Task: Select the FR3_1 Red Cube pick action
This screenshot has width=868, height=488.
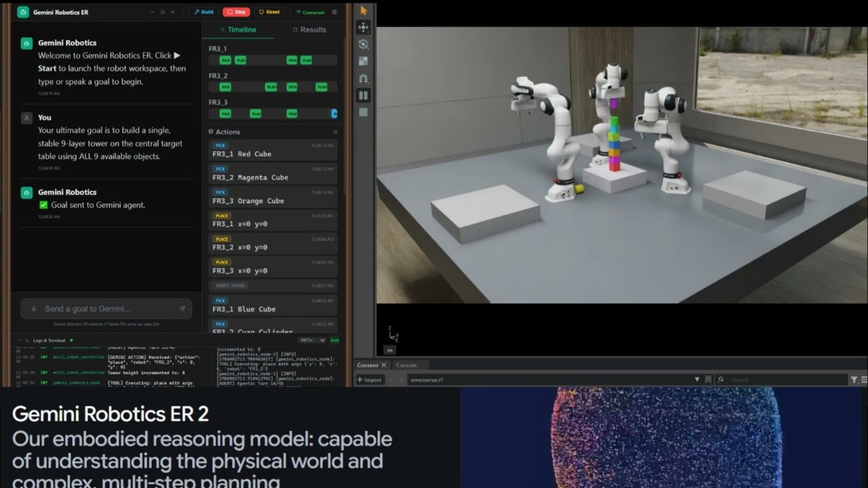Action: [x=273, y=150]
